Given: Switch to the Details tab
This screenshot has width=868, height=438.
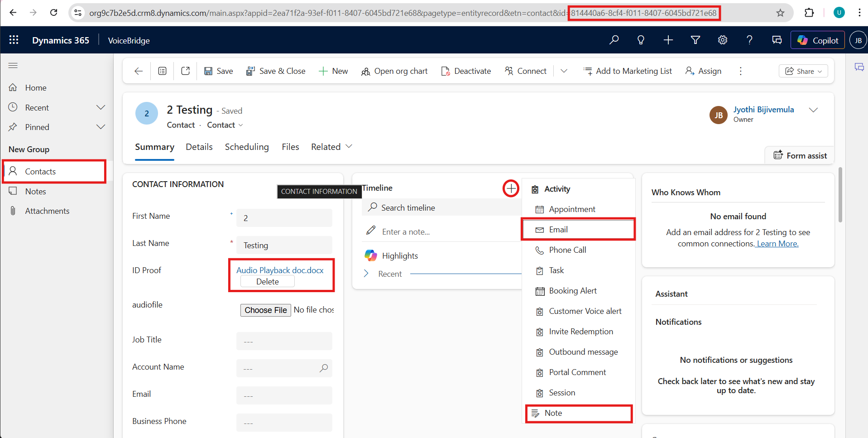Looking at the screenshot, I should (x=199, y=147).
